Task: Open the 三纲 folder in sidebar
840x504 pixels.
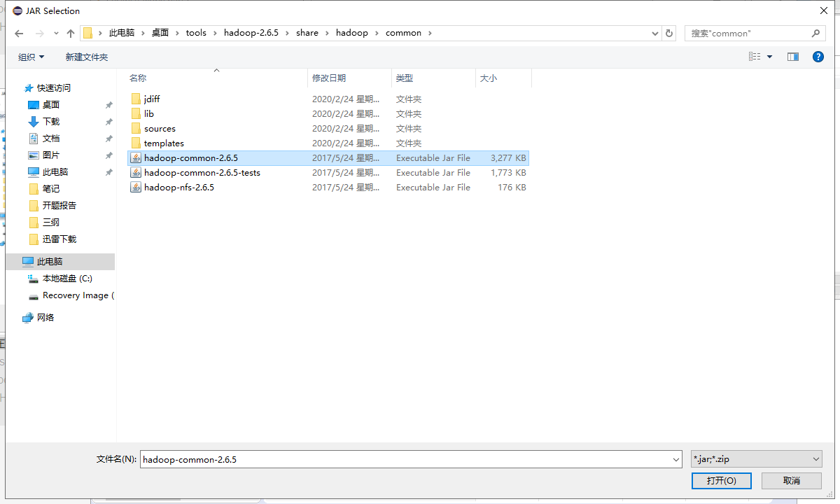Action: (51, 222)
